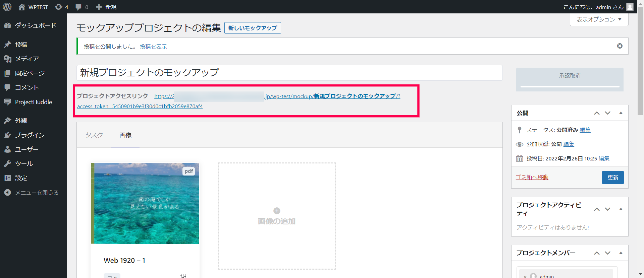
Task: Open the 固定ページ menu item
Action: point(34,73)
